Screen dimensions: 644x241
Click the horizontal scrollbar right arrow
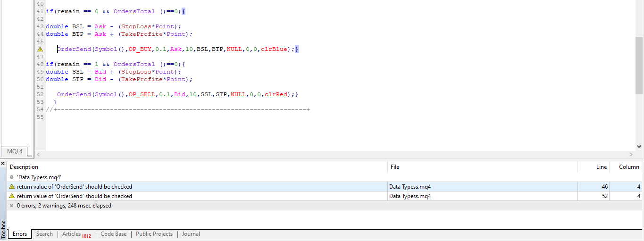pos(631,154)
